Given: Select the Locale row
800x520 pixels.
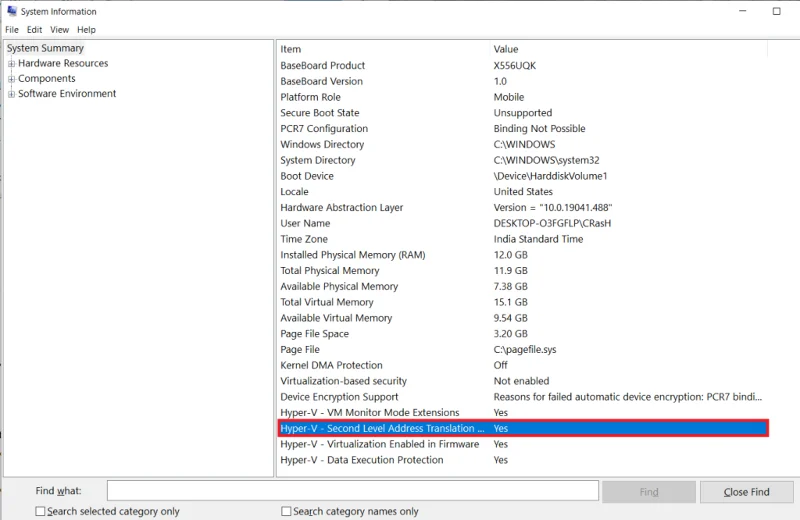Looking at the screenshot, I should (523, 192).
